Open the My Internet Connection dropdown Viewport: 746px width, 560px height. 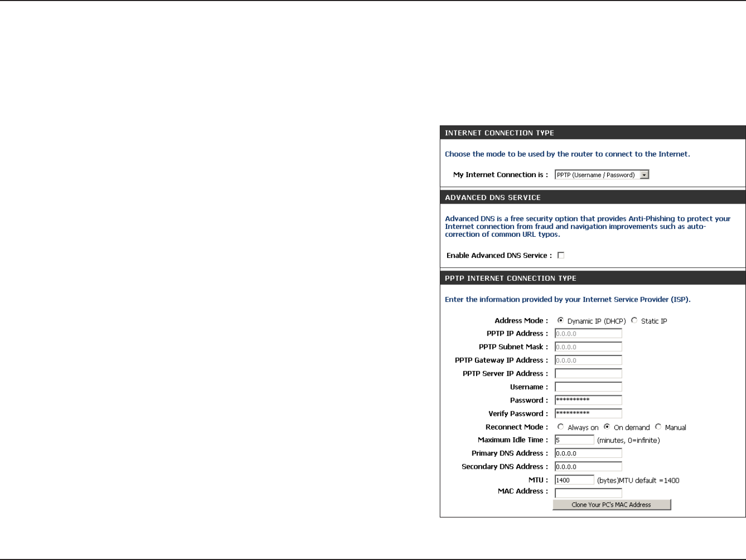pos(602,175)
